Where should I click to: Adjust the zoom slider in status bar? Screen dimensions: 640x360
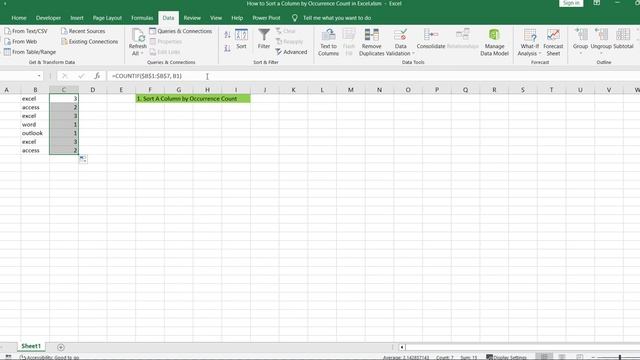point(620,357)
